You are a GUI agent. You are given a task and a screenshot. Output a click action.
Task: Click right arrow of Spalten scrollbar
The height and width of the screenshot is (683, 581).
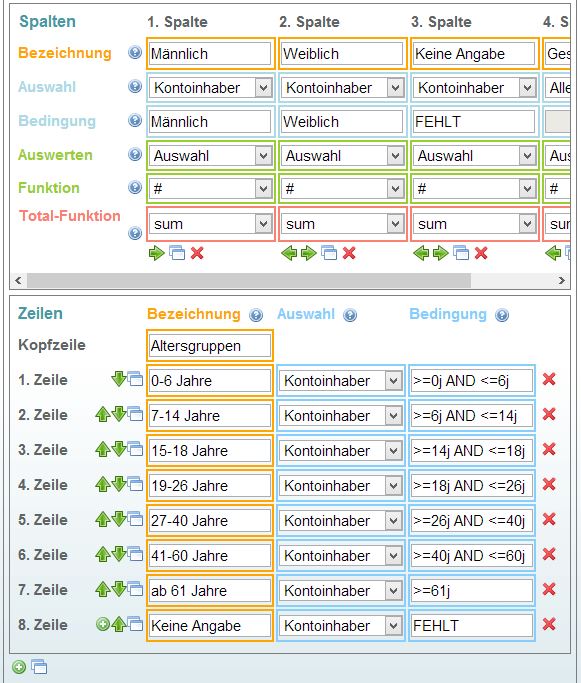coord(562,280)
